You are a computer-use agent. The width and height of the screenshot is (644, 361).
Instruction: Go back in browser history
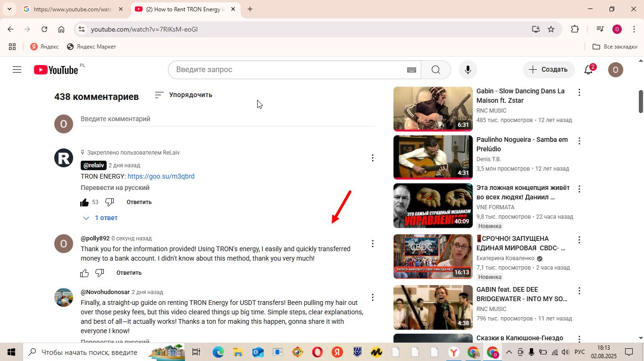(x=10, y=29)
